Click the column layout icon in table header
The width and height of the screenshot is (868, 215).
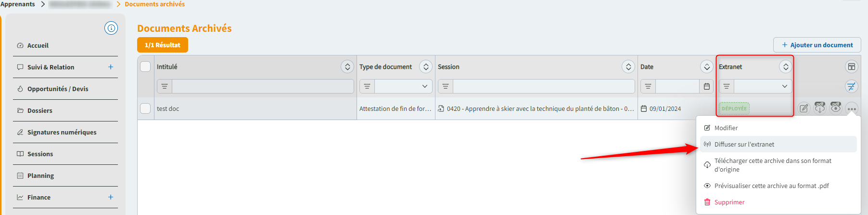[x=851, y=67]
